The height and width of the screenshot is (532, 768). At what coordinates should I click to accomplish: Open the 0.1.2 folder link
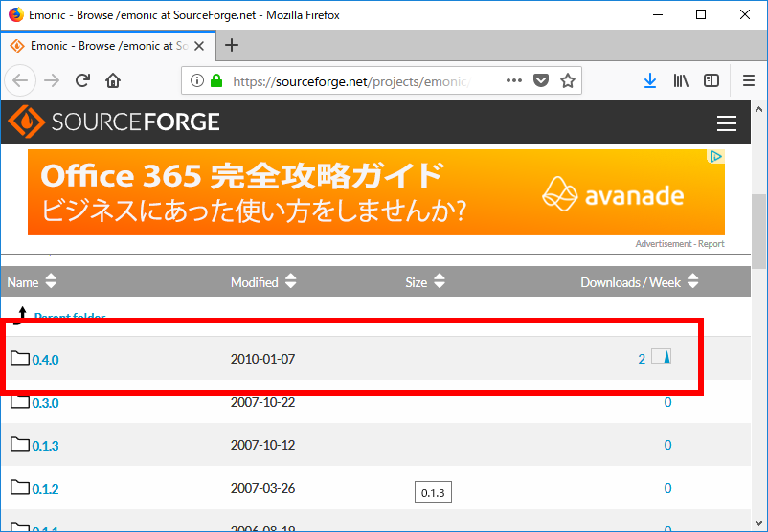point(45,489)
